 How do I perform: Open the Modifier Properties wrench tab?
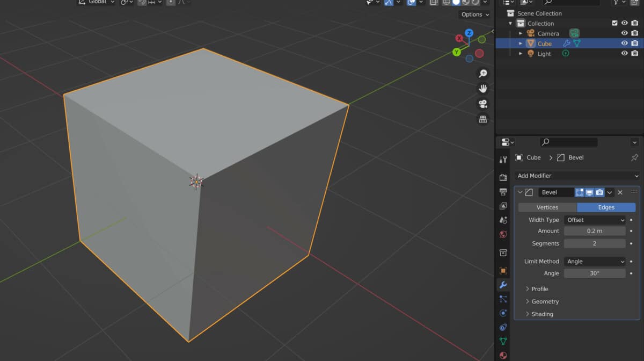503,285
